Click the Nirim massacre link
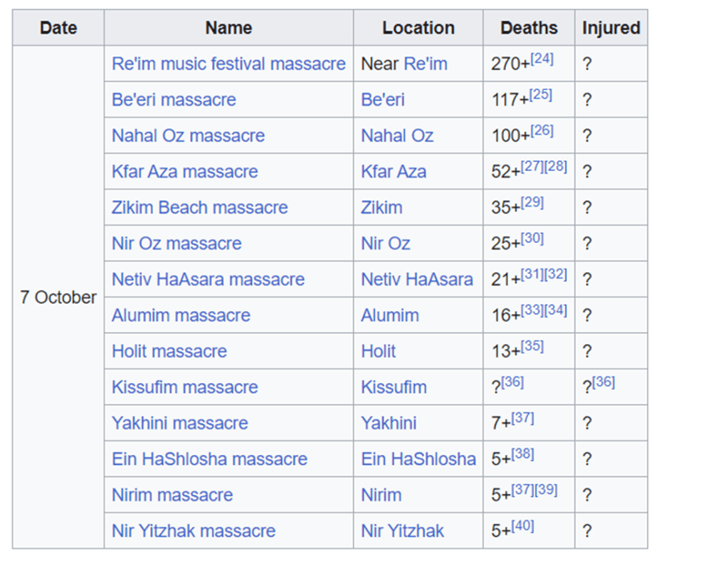The height and width of the screenshot is (566, 728). (172, 495)
